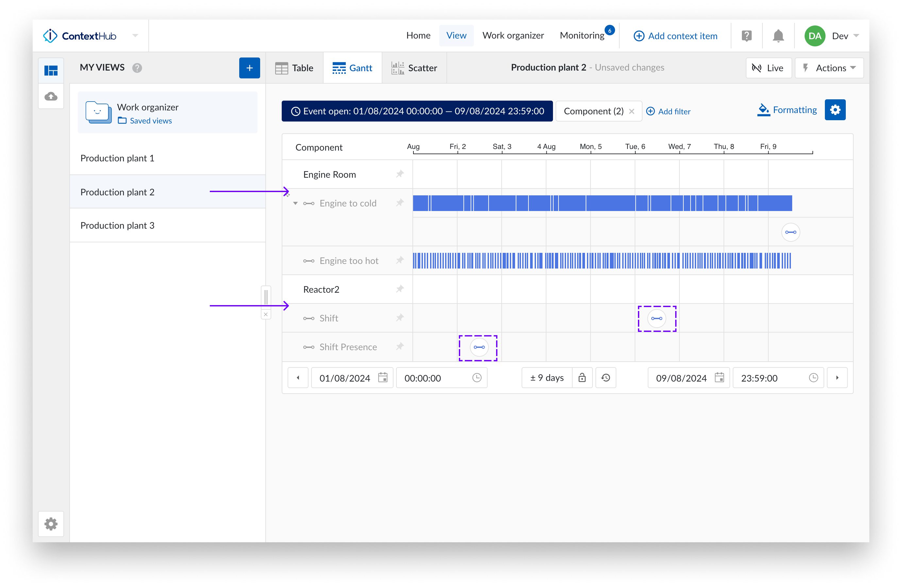Click Add context item button

[676, 36]
